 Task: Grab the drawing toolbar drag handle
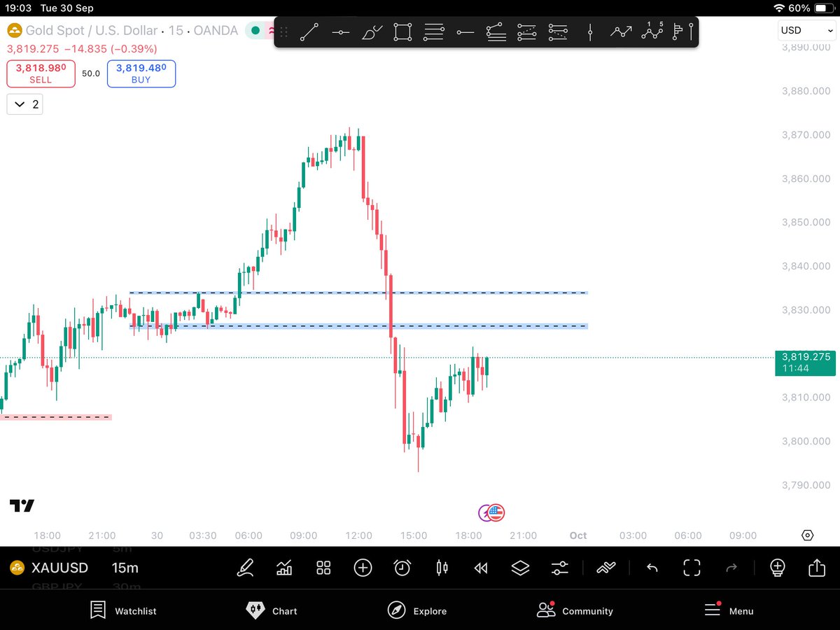tap(284, 31)
